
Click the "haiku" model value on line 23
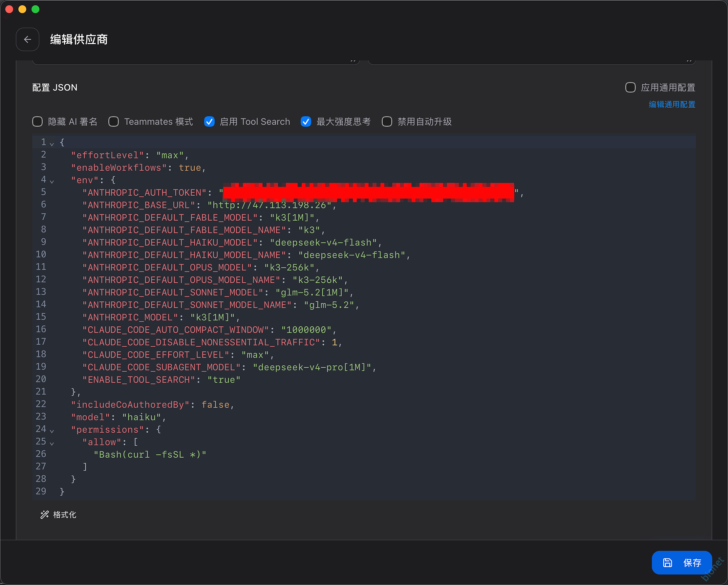pyautogui.click(x=142, y=418)
